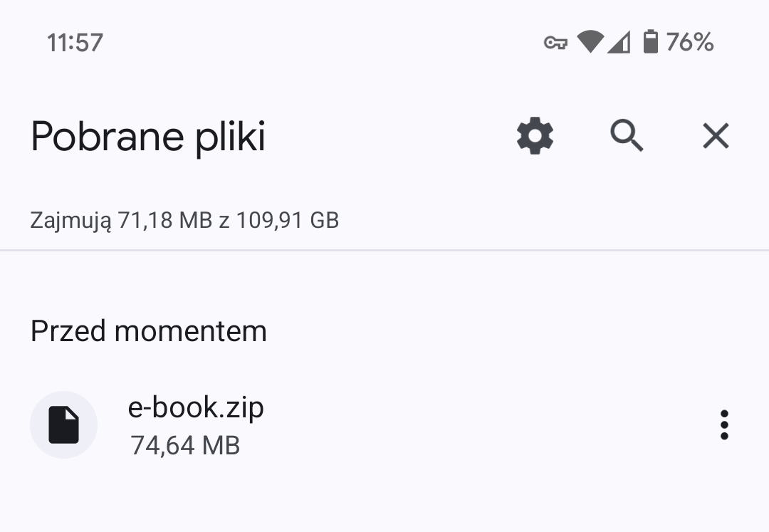This screenshot has height=532, width=769.
Task: Tap the 109,91 GB total storage value
Action: 288,220
